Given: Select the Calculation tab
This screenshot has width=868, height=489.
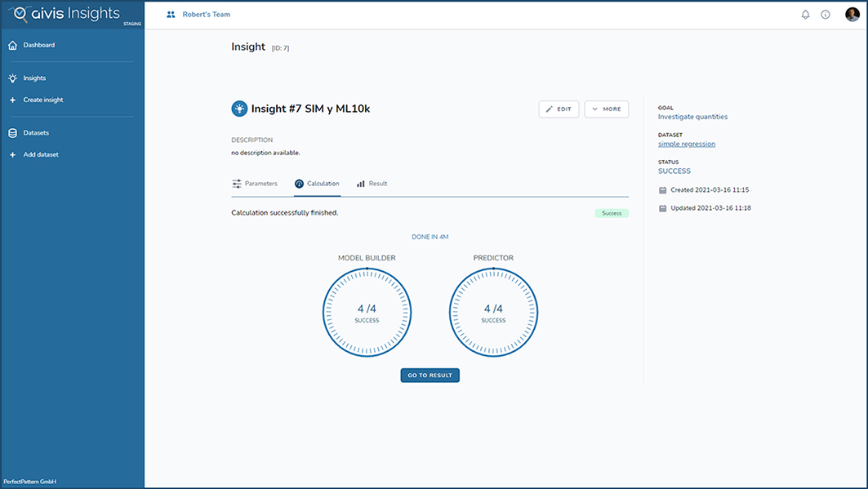Looking at the screenshot, I should (317, 184).
